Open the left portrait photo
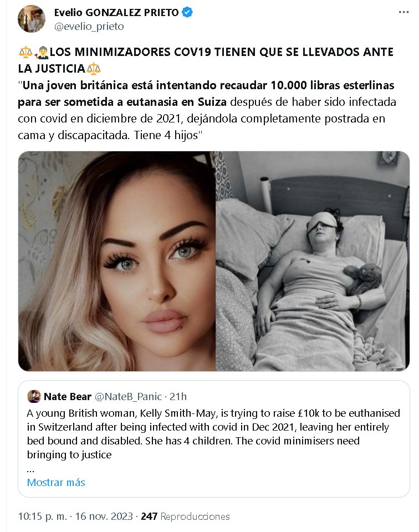Screen dimensions: 419x532 tap(117, 261)
